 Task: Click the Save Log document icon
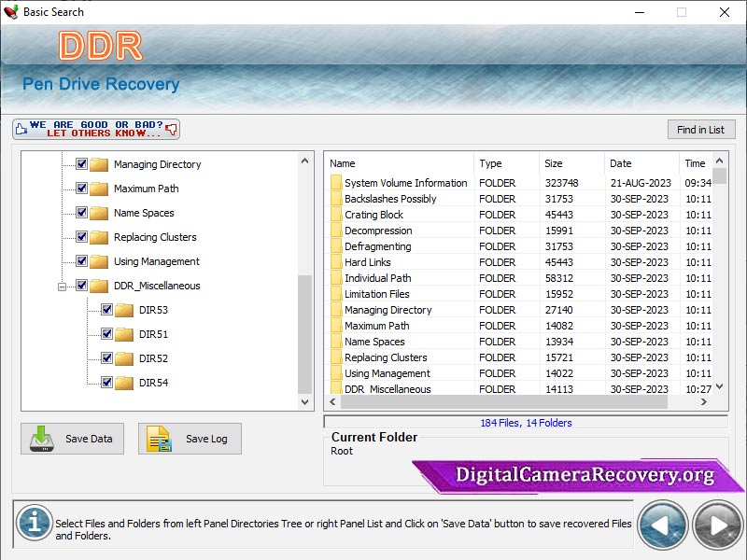coord(159,439)
